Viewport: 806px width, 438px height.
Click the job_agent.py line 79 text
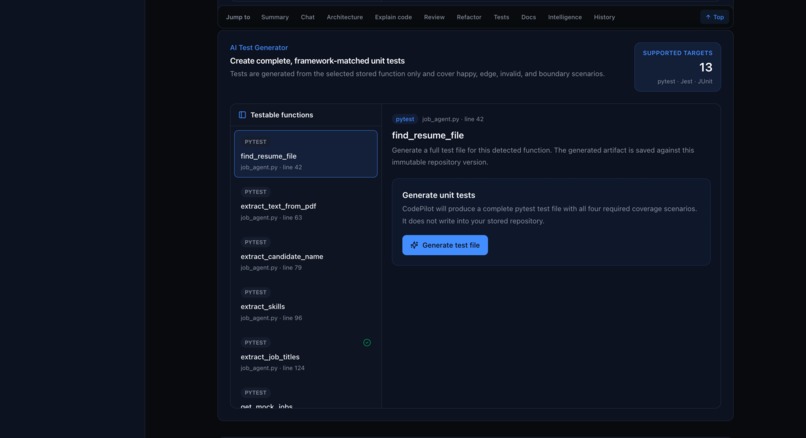pyautogui.click(x=271, y=267)
